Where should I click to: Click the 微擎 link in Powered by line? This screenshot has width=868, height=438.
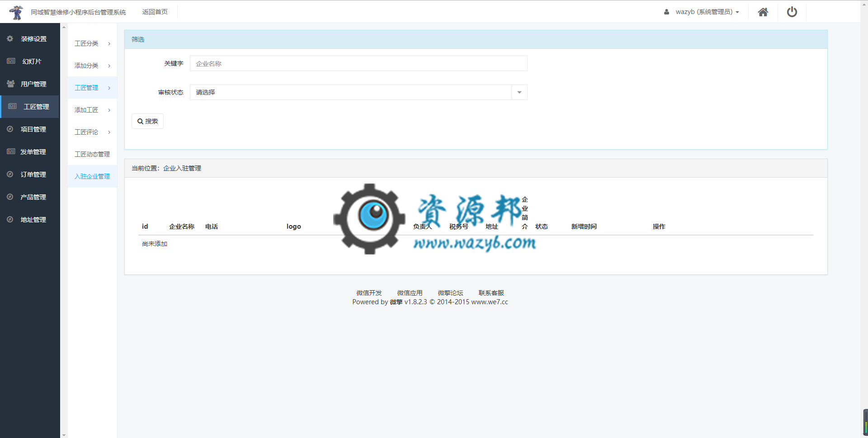(x=396, y=302)
